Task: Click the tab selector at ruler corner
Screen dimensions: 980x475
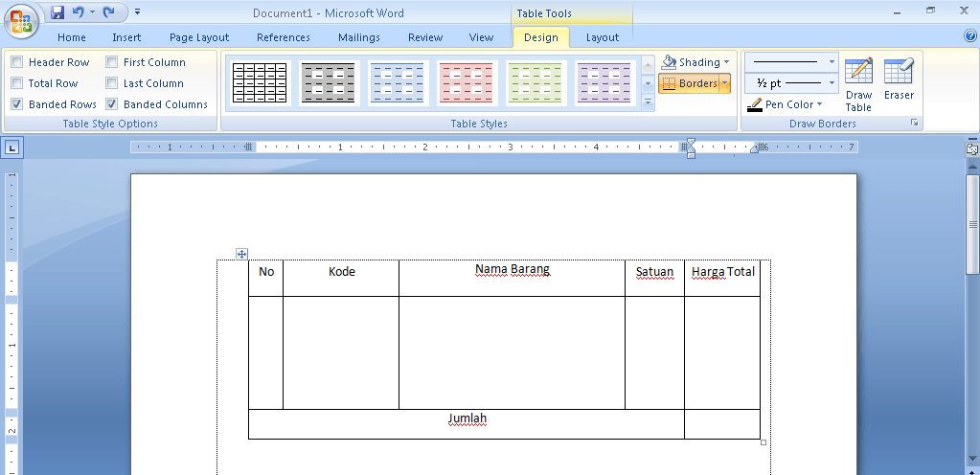Action: (x=13, y=147)
